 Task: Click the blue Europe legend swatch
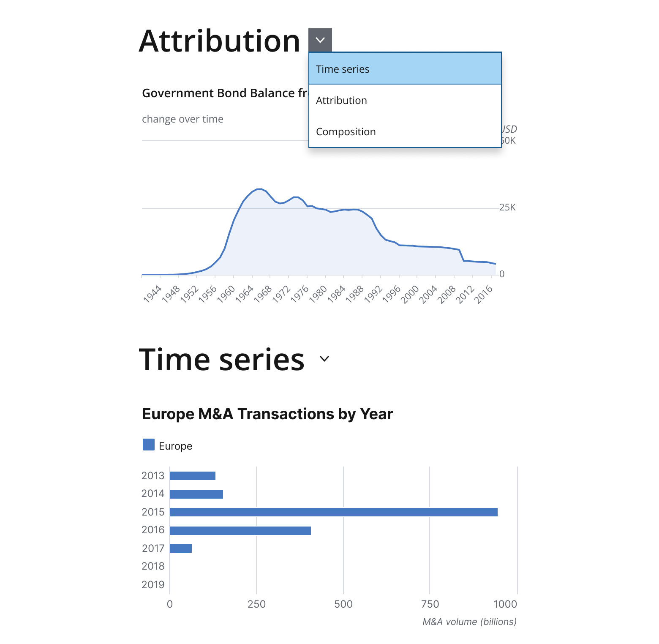pyautogui.click(x=149, y=445)
